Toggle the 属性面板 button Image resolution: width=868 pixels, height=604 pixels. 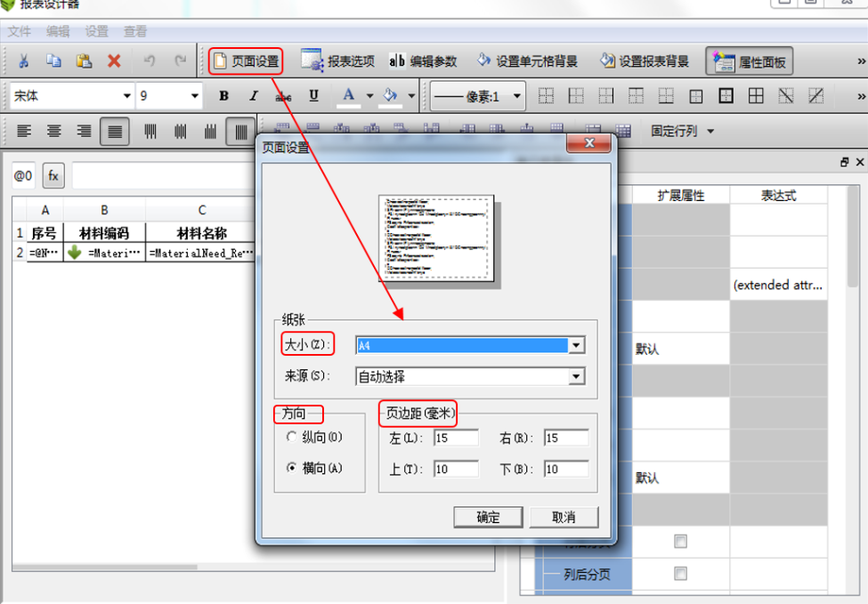(x=750, y=61)
